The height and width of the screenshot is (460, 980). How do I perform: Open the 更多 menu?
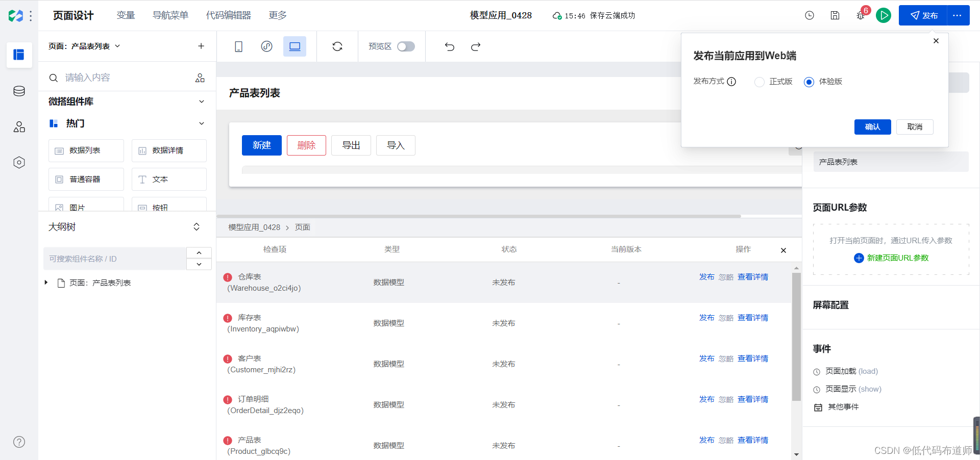pyautogui.click(x=278, y=15)
